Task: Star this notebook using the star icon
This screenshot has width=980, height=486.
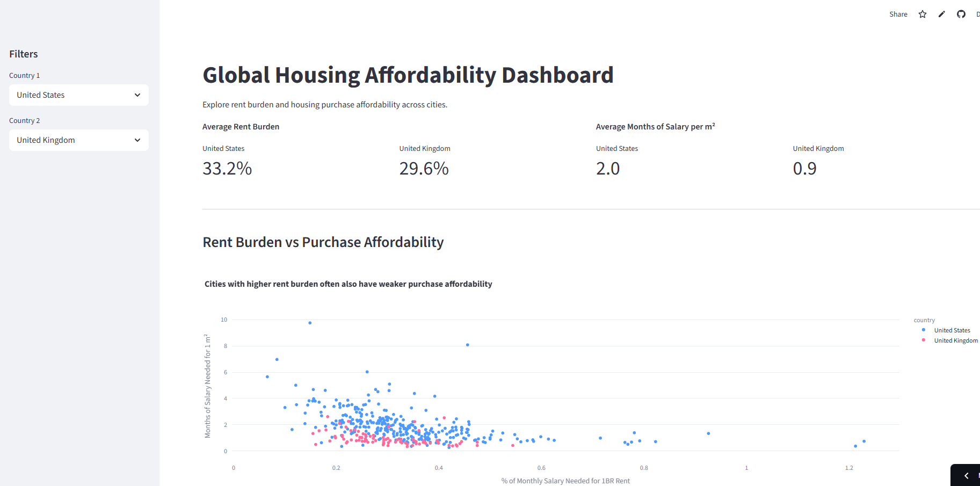Action: point(922,14)
